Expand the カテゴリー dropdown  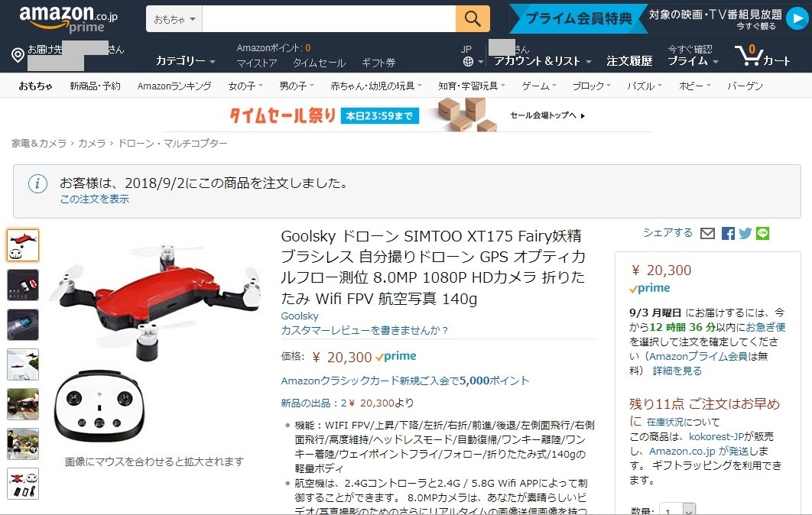(185, 60)
